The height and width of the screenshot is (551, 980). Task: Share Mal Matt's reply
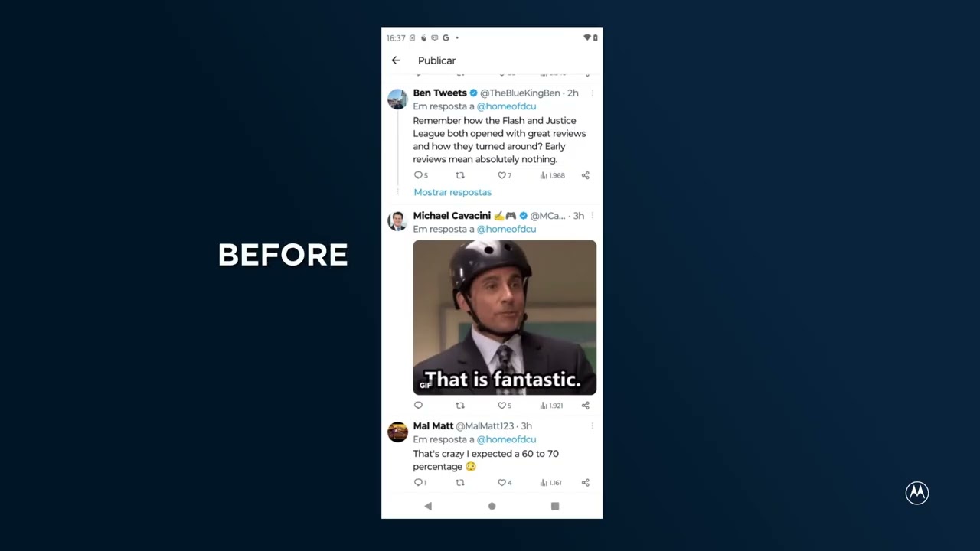(586, 483)
